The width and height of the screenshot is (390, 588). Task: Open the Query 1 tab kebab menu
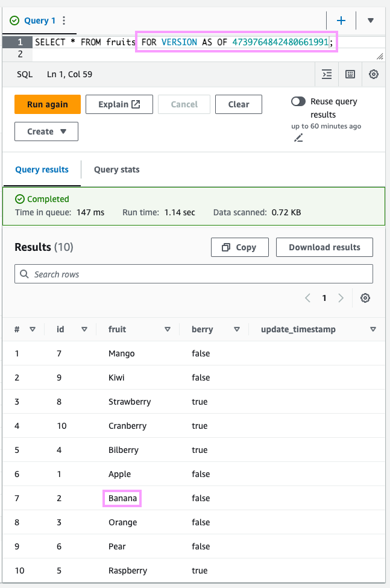tap(64, 21)
